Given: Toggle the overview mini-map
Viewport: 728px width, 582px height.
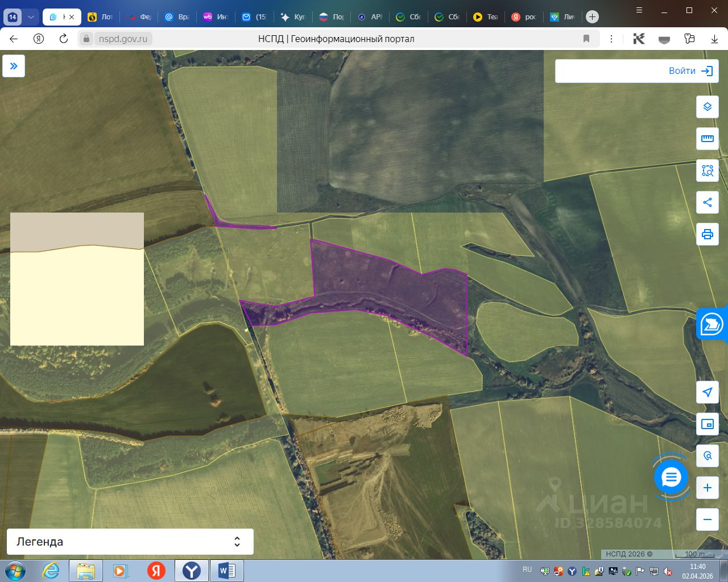Looking at the screenshot, I should pos(708,424).
